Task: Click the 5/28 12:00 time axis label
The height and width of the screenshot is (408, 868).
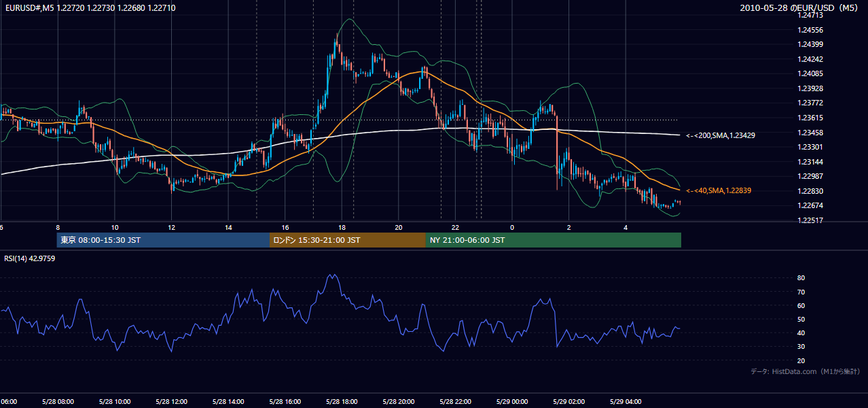Action: pos(172,401)
